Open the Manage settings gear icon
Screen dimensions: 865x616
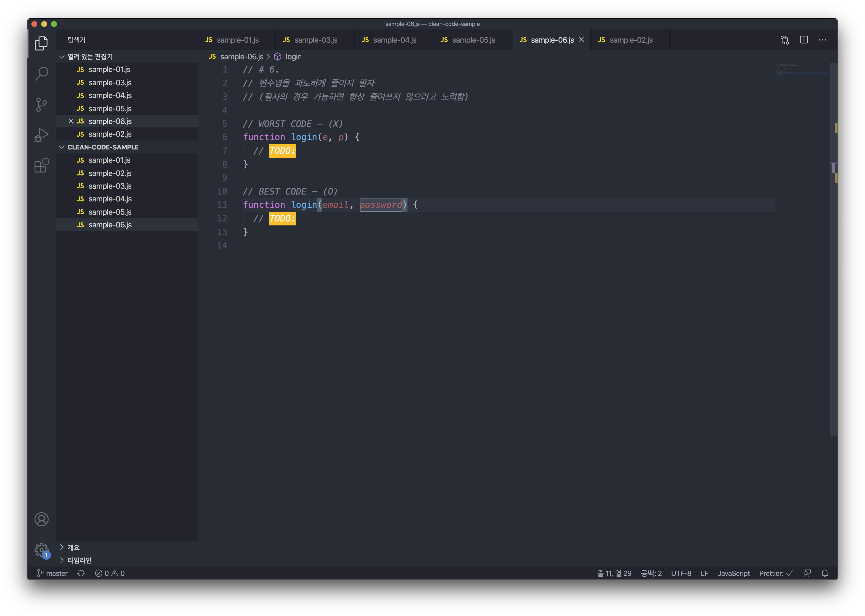41,550
